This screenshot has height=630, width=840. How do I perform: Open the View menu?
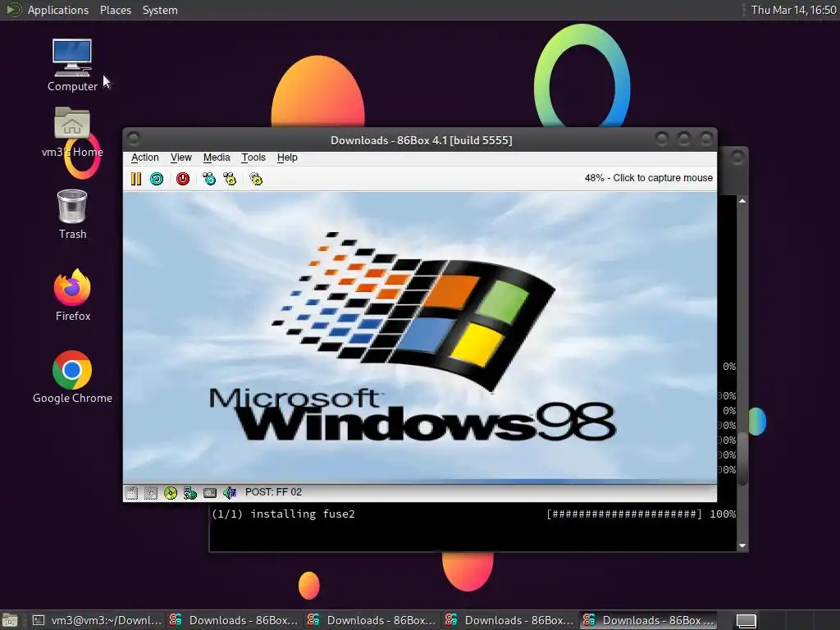point(181,157)
